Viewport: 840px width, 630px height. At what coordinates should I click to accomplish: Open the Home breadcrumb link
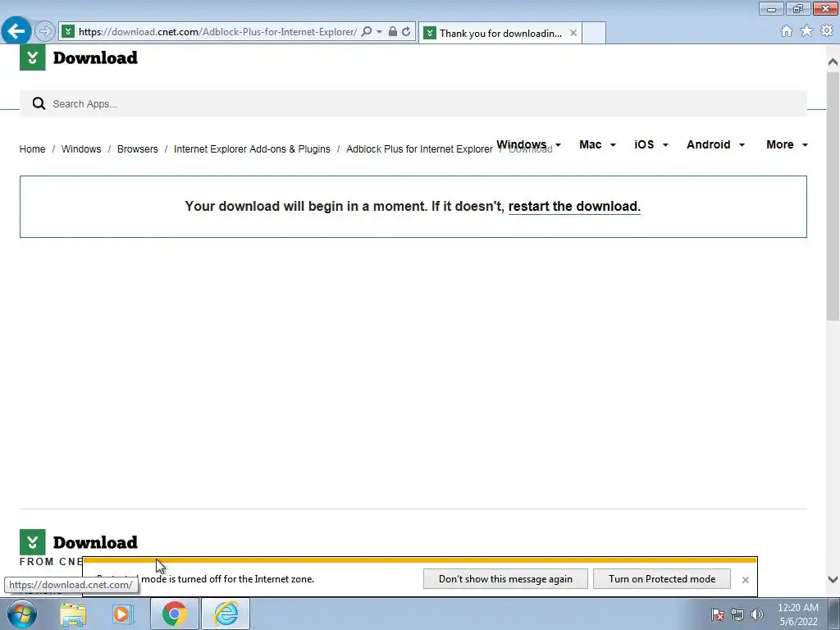(x=32, y=149)
